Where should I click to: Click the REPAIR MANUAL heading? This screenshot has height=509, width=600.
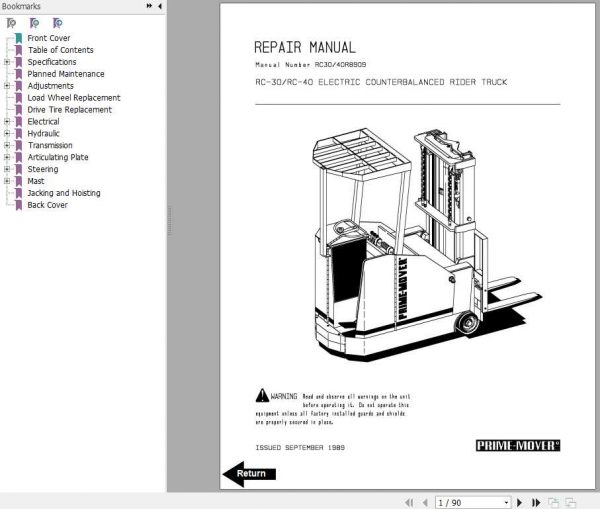305,47
